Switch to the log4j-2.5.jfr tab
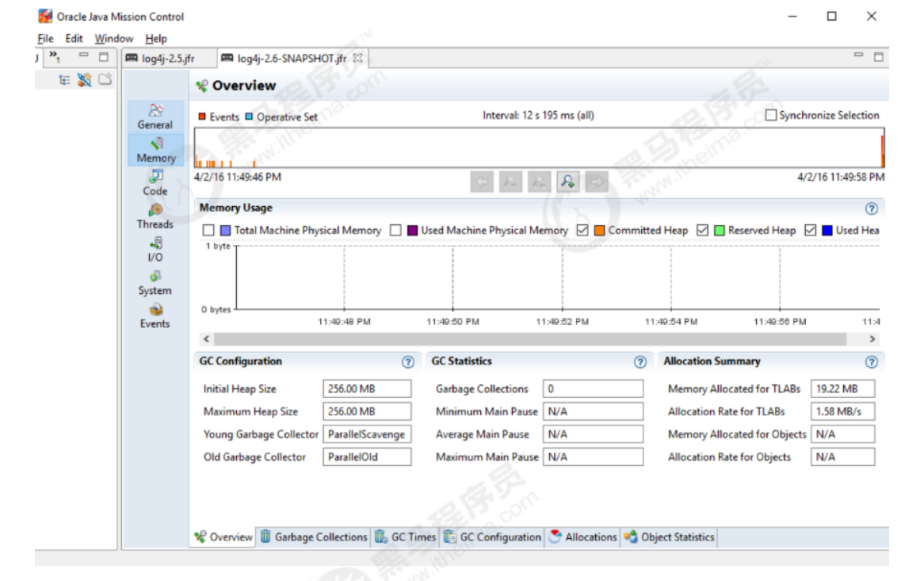This screenshot has width=924, height=581. [160, 59]
